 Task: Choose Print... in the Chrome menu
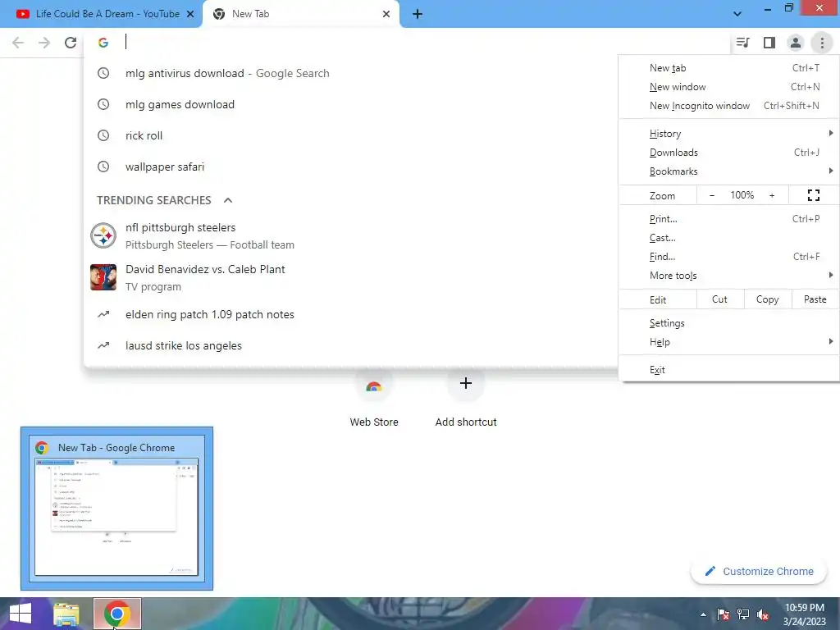[x=729, y=219]
